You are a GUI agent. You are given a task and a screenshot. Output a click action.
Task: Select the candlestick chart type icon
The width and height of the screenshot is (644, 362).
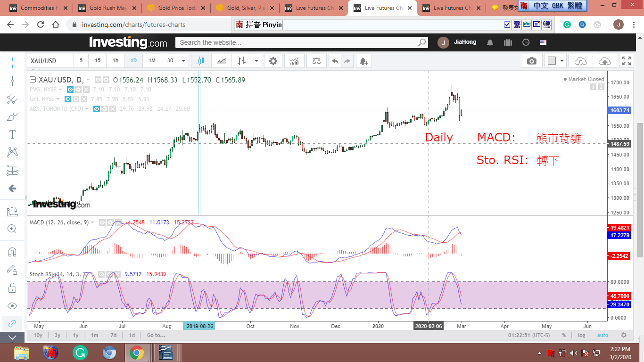tap(201, 61)
